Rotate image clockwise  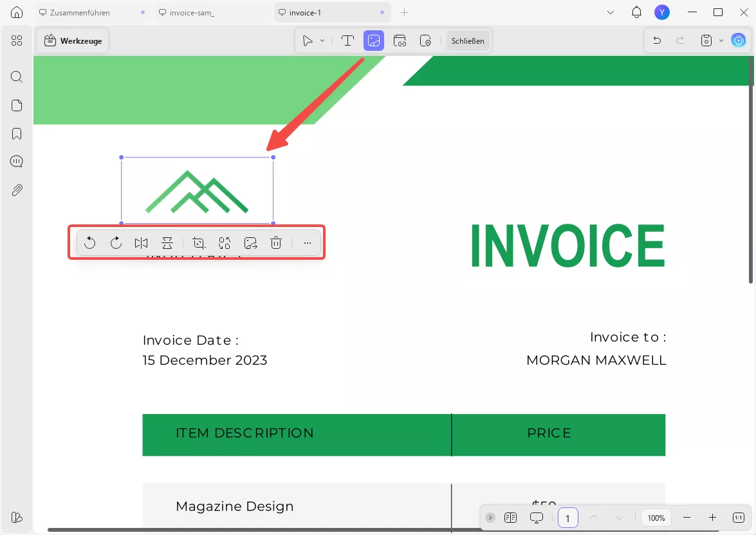pyautogui.click(x=116, y=243)
